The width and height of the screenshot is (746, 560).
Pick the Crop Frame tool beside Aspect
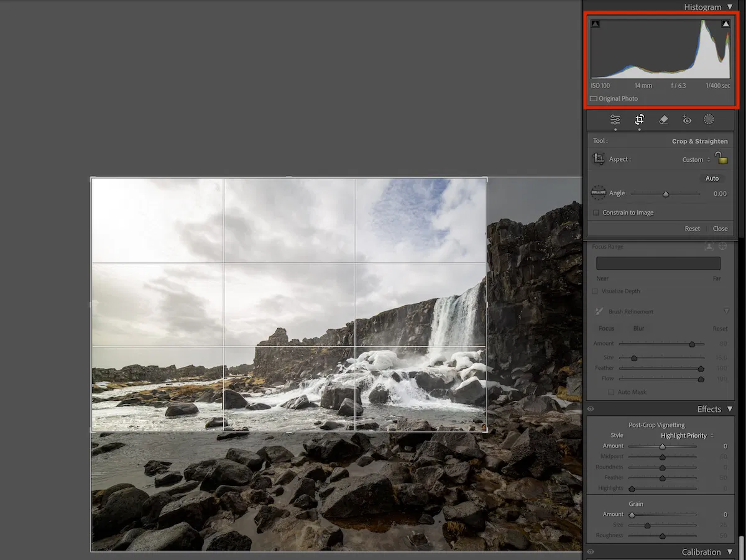(599, 159)
